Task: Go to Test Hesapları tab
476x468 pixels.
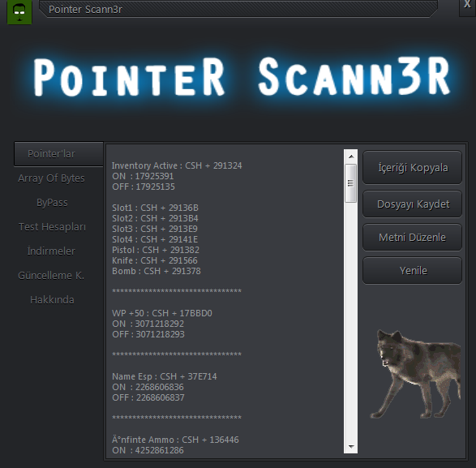Action: click(52, 227)
